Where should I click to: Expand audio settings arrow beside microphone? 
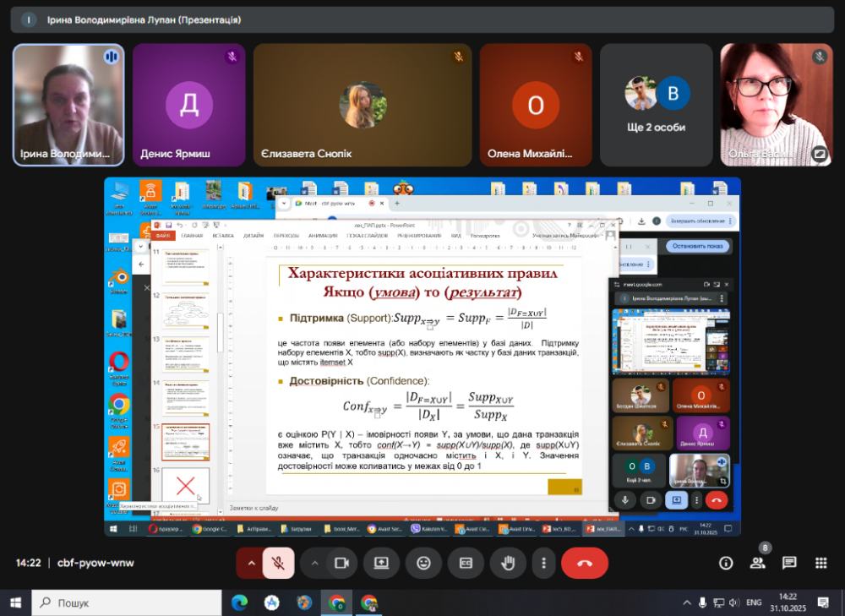pos(251,563)
